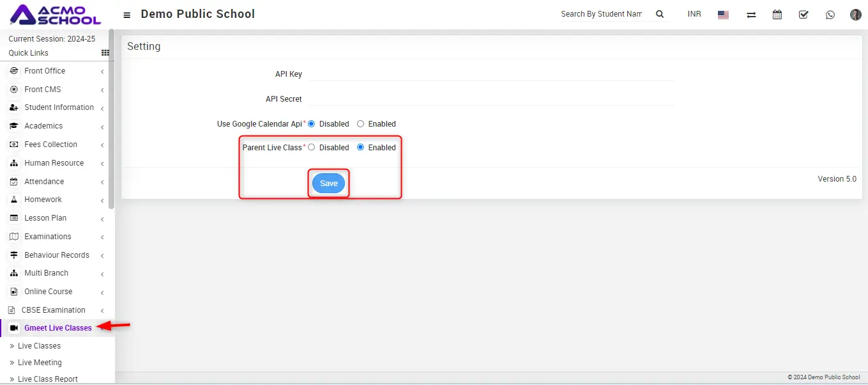Viewport: 868px width, 385px height.
Task: Expand the Fees Collection menu
Action: pyautogui.click(x=50, y=145)
